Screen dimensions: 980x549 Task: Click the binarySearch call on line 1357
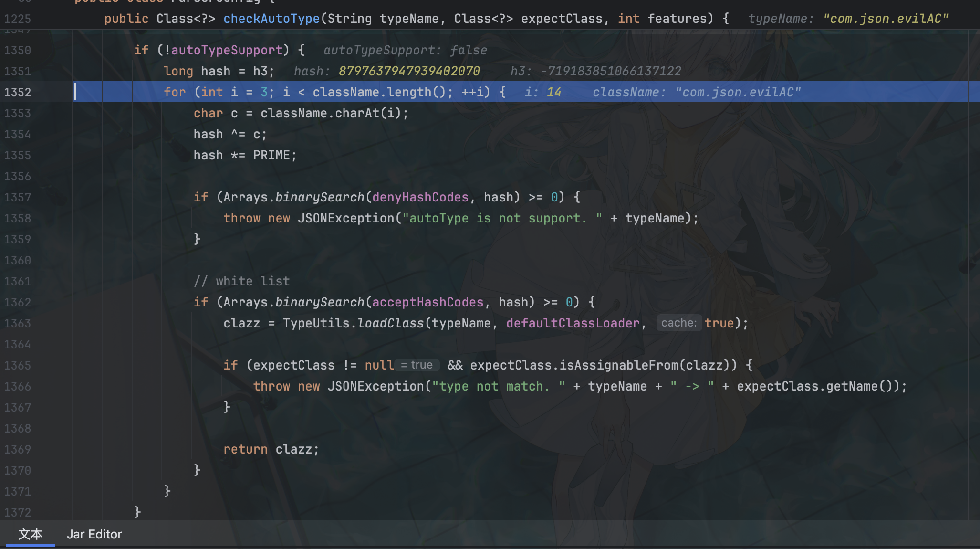point(320,197)
